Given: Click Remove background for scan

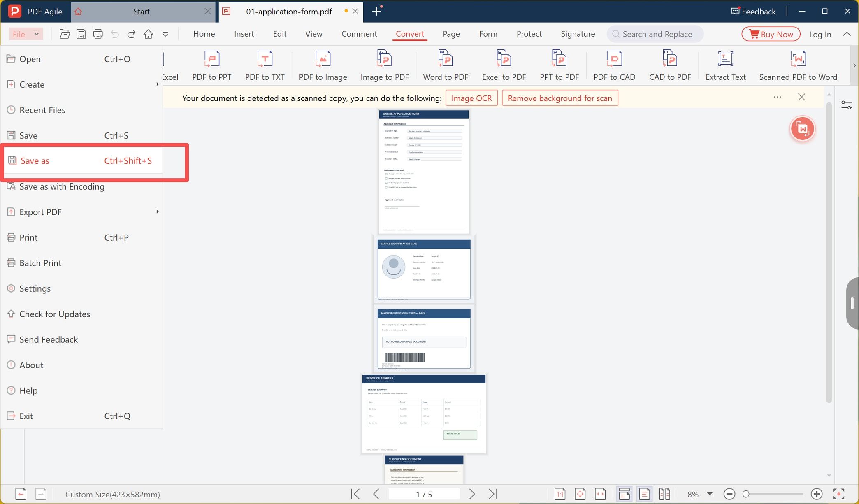Looking at the screenshot, I should click(560, 98).
